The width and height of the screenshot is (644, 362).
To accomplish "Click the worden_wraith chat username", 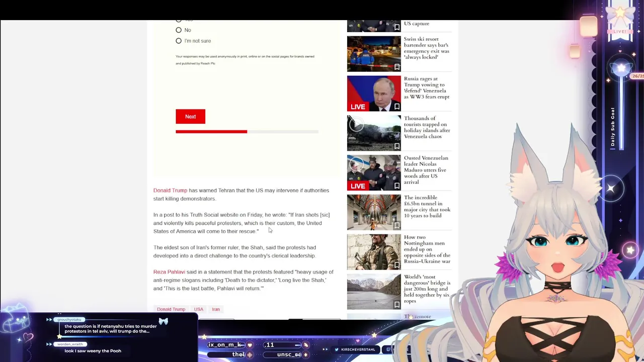I will click(x=70, y=344).
